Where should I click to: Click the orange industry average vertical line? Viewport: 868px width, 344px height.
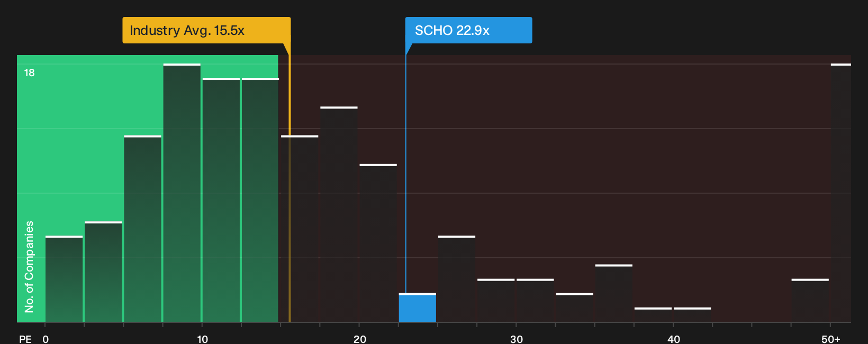click(x=290, y=188)
